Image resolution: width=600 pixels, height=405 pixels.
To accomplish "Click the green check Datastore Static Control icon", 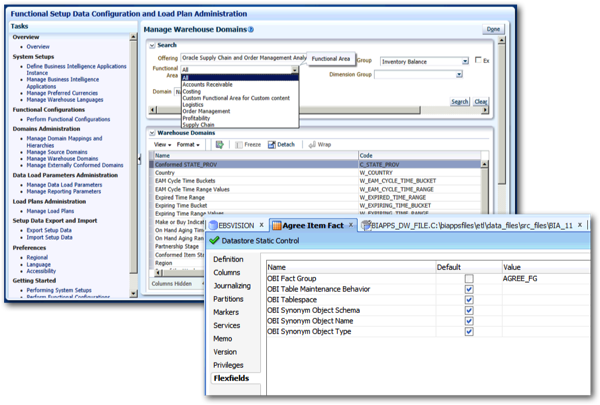I will coord(214,240).
